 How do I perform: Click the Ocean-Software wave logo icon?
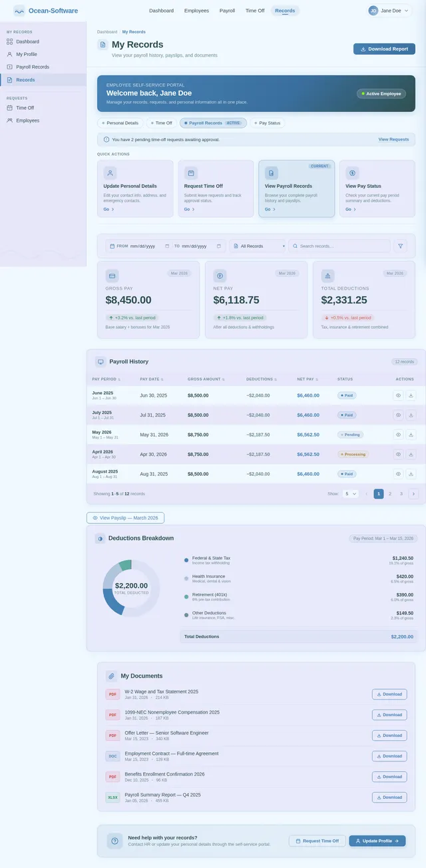pos(19,11)
